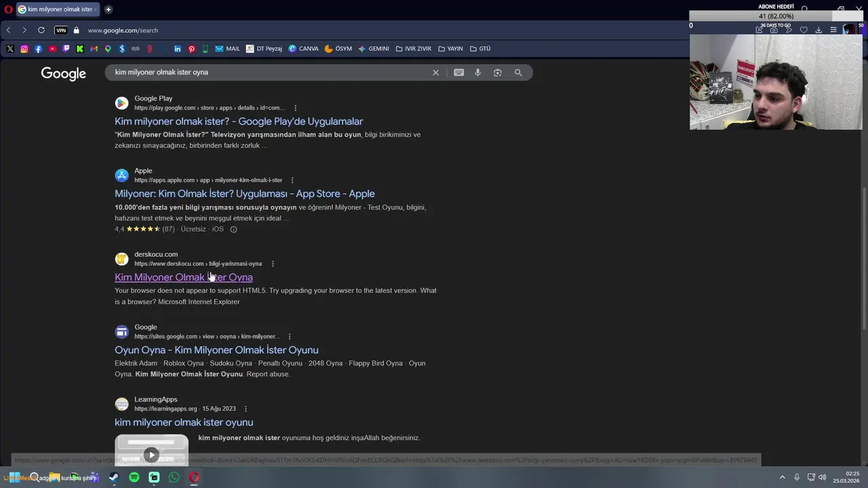This screenshot has width=868, height=488.
Task: Open the DT Peyzaj bookmark
Action: tap(264, 49)
